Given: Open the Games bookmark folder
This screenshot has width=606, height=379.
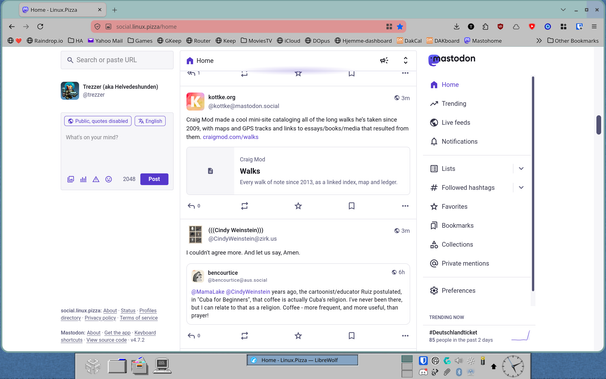Looking at the screenshot, I should tap(140, 41).
